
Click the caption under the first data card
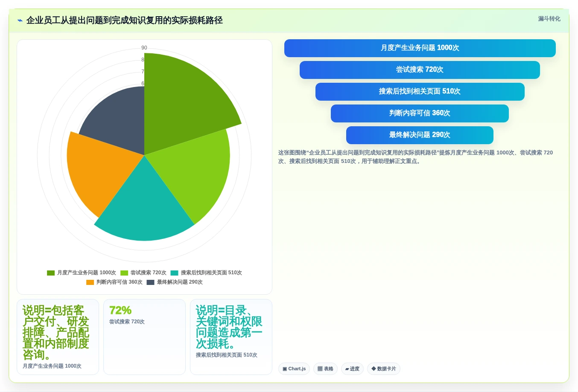click(x=52, y=366)
